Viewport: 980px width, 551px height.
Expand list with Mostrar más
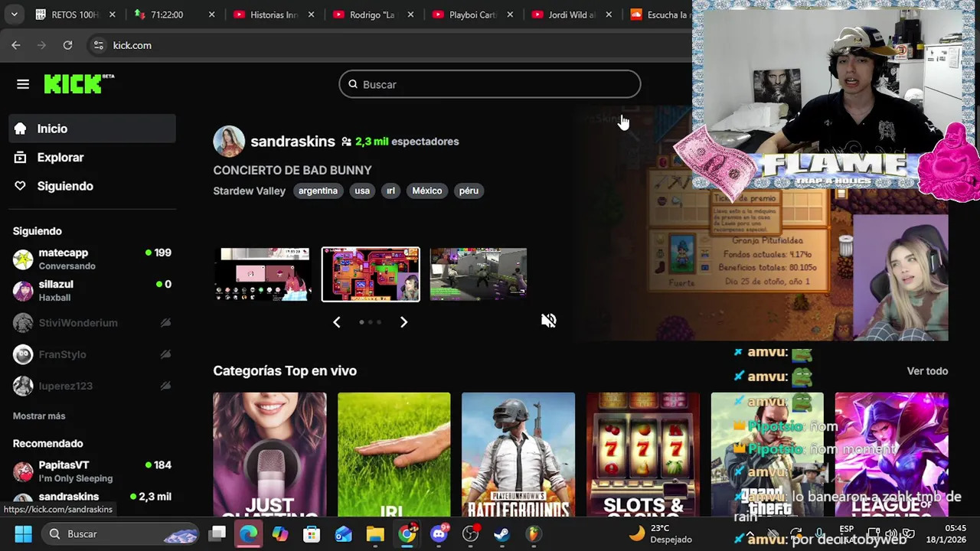[39, 416]
